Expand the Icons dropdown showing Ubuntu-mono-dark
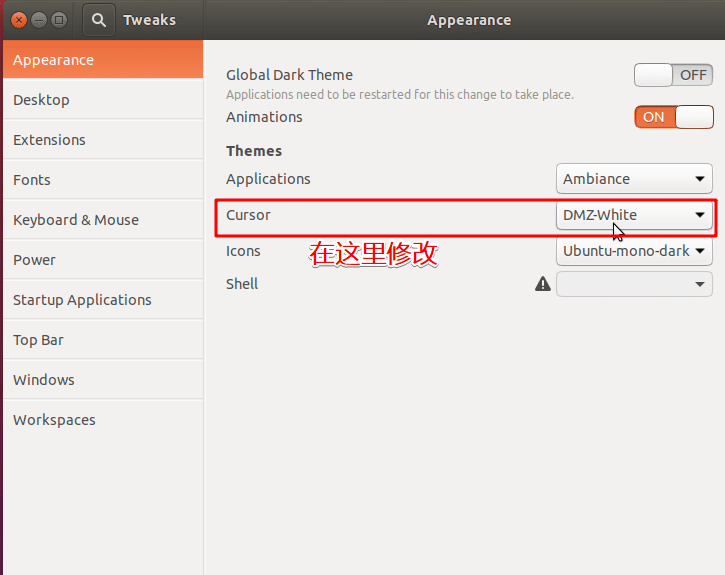Viewport: 725px width, 575px height. click(x=634, y=251)
